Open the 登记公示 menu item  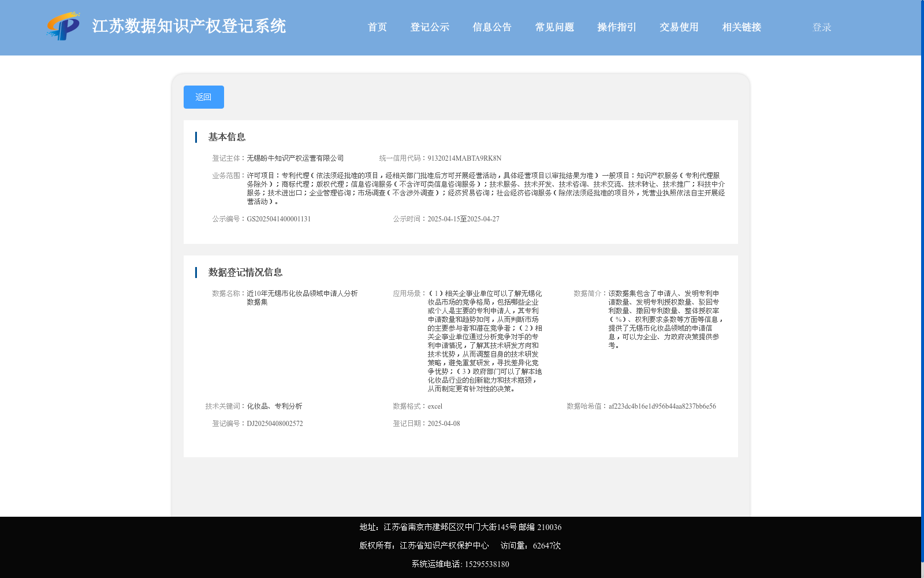(x=430, y=27)
